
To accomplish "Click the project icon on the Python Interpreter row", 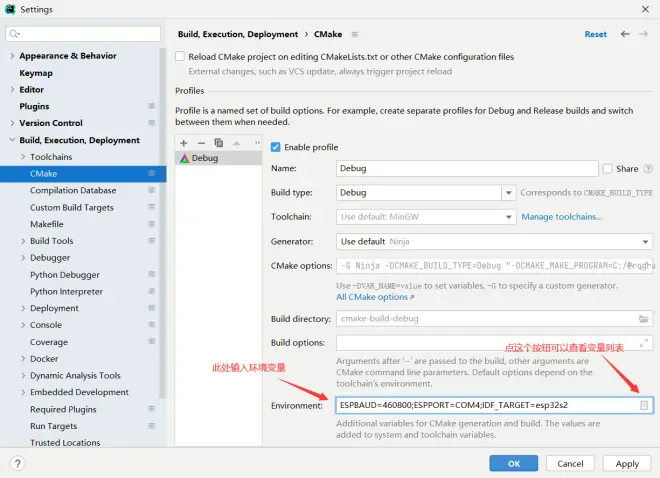I will click(152, 291).
